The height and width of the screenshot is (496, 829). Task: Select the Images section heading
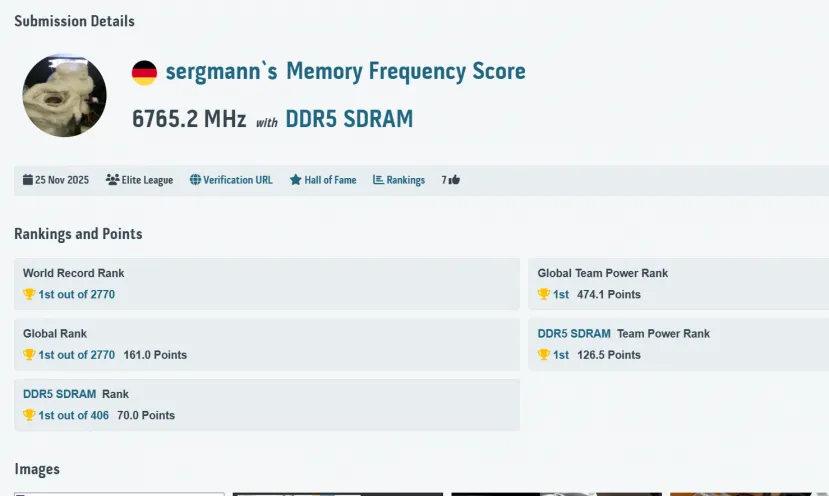[x=37, y=470]
